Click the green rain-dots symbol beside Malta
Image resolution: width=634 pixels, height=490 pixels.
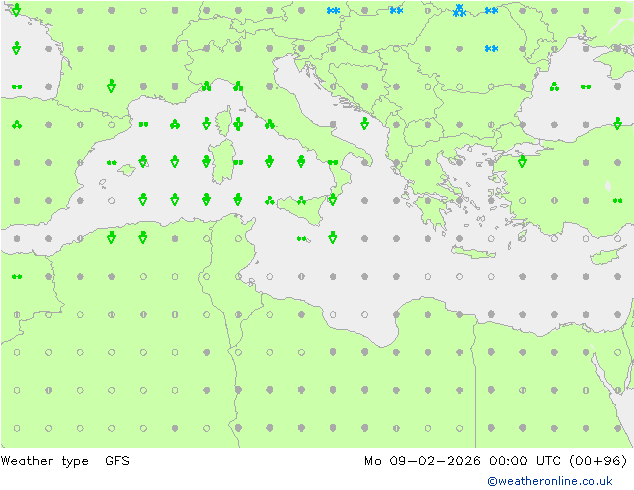(301, 239)
